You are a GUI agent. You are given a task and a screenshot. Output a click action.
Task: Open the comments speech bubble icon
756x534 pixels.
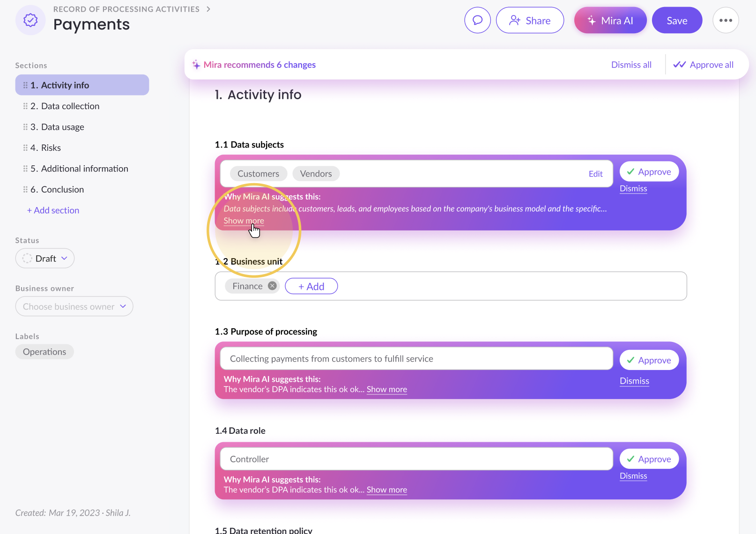pos(477,20)
